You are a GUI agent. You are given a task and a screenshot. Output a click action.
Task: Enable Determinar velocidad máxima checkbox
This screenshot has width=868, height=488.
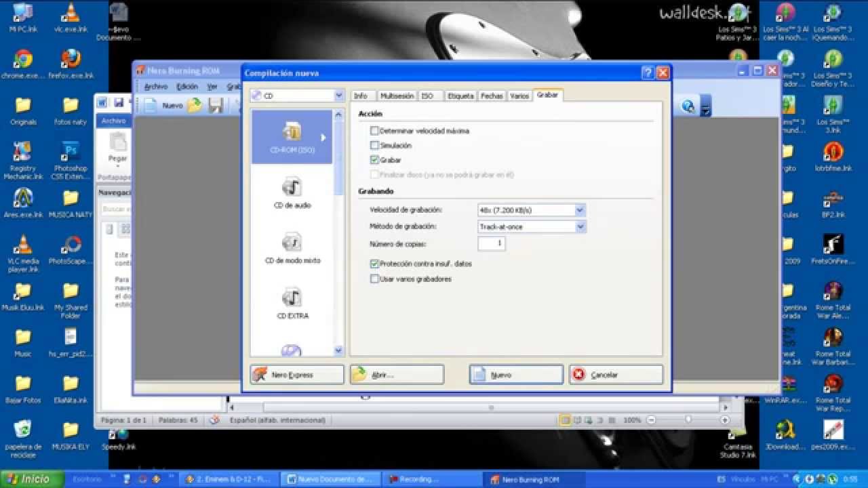pyautogui.click(x=374, y=130)
